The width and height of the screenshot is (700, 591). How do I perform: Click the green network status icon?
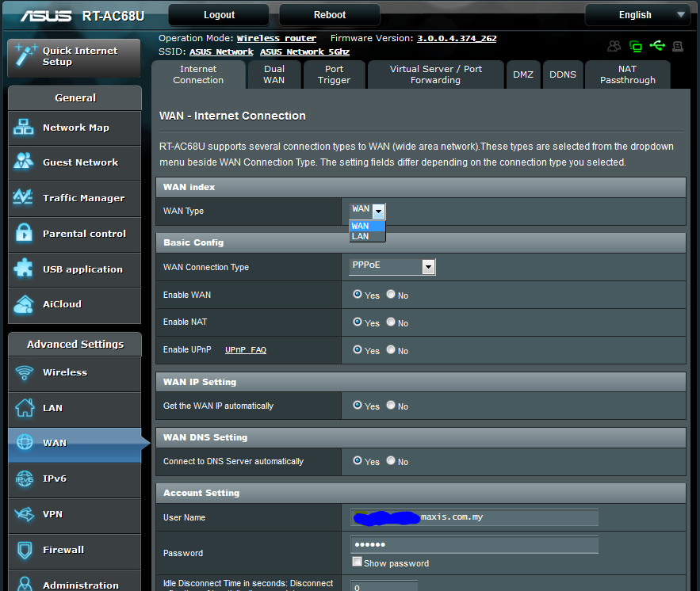pyautogui.click(x=635, y=46)
